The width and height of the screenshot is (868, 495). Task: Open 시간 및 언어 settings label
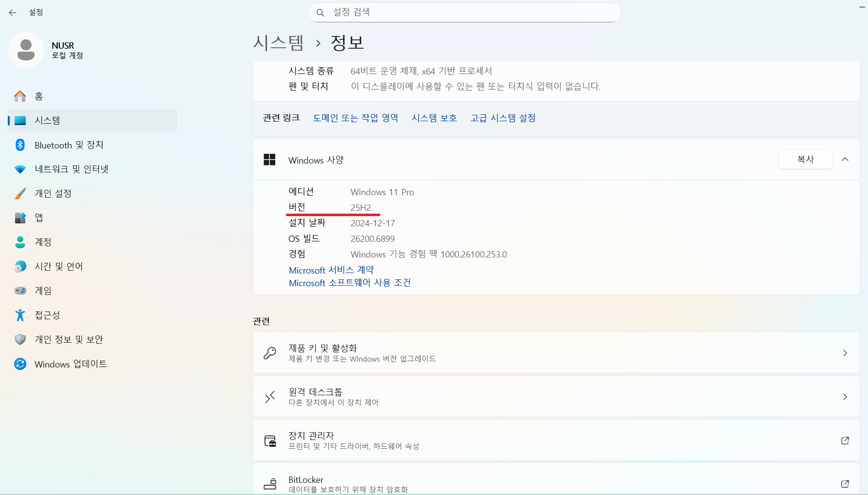pos(59,266)
